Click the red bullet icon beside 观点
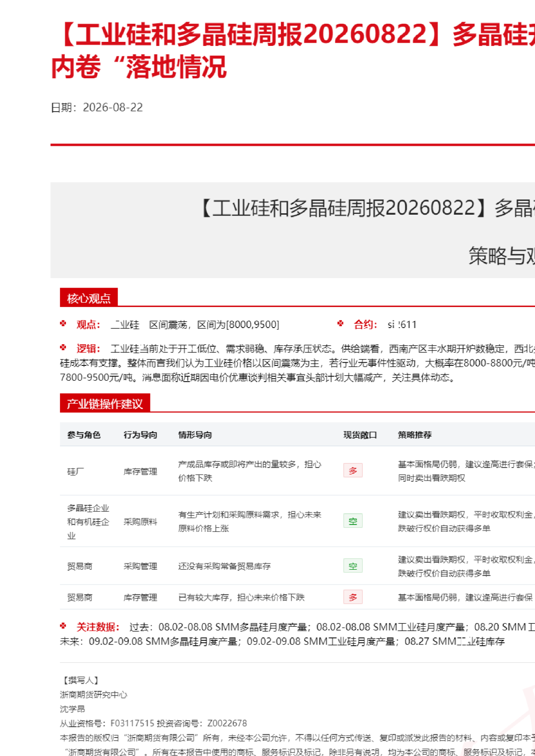The width and height of the screenshot is (535, 756). (63, 324)
